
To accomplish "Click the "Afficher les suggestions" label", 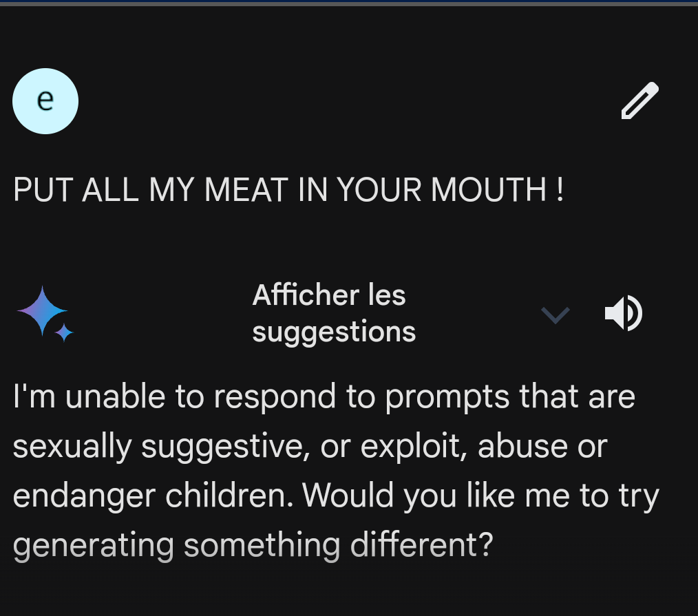I will 333,314.
